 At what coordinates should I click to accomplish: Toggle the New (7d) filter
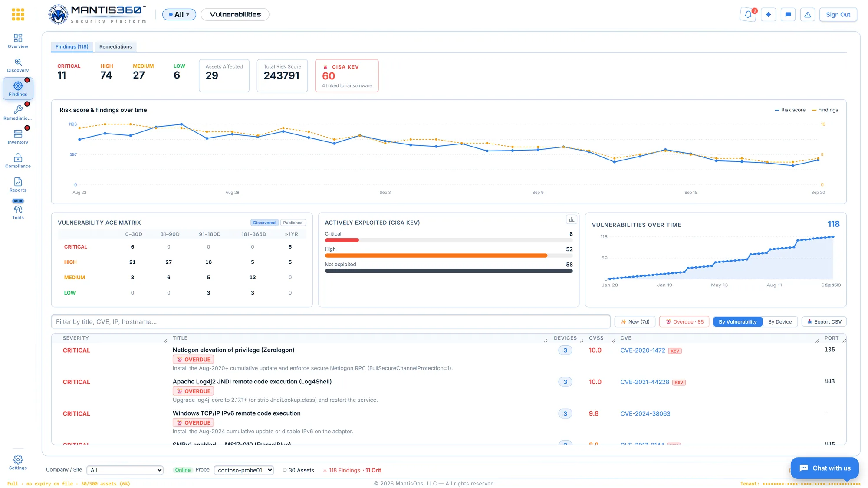(x=635, y=322)
